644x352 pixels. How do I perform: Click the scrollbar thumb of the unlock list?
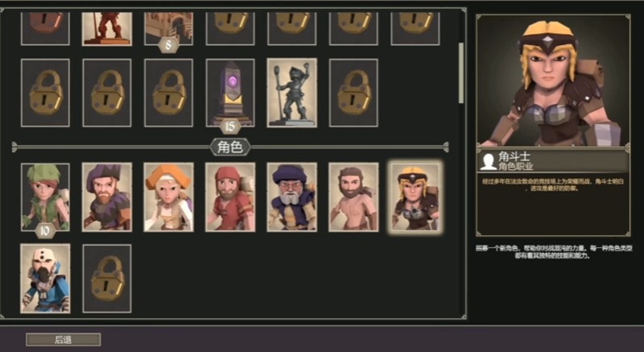pos(460,73)
